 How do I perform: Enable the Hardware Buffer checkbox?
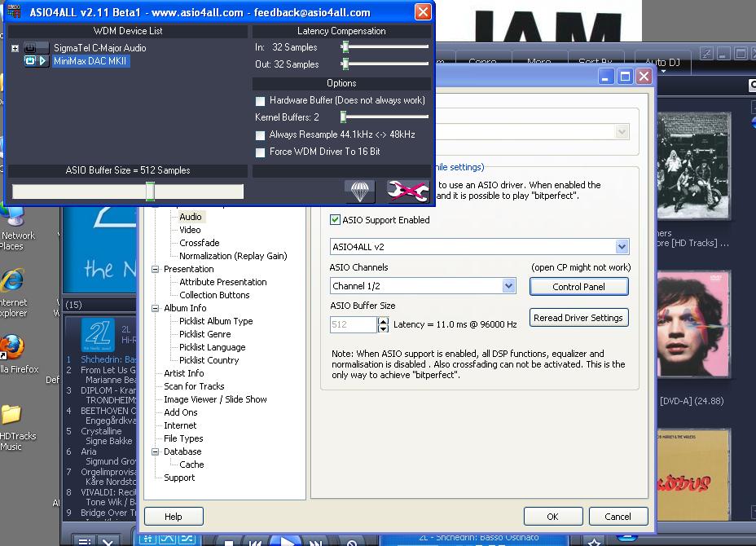click(x=261, y=101)
